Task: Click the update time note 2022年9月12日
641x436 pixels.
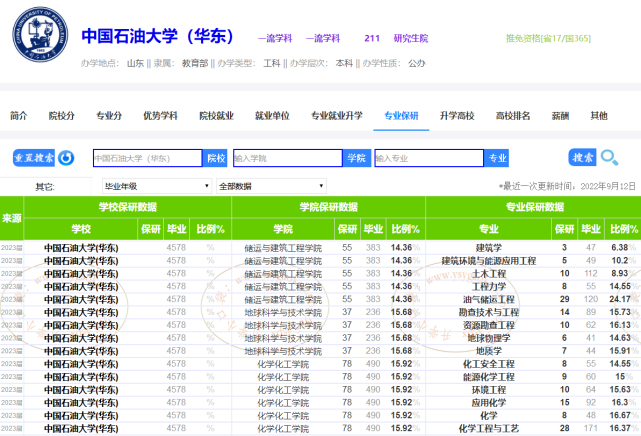Action: 567,186
